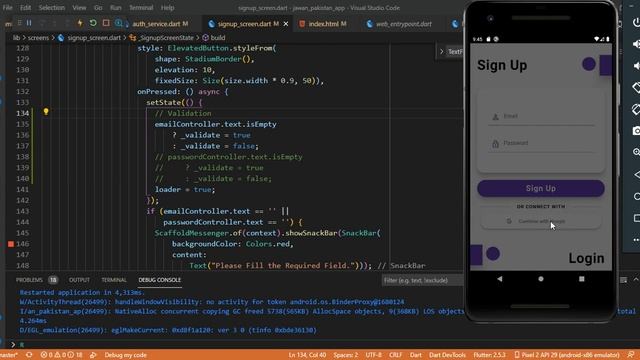Remove the breakpoint on line 146
The height and width of the screenshot is (360, 640).
[11, 244]
